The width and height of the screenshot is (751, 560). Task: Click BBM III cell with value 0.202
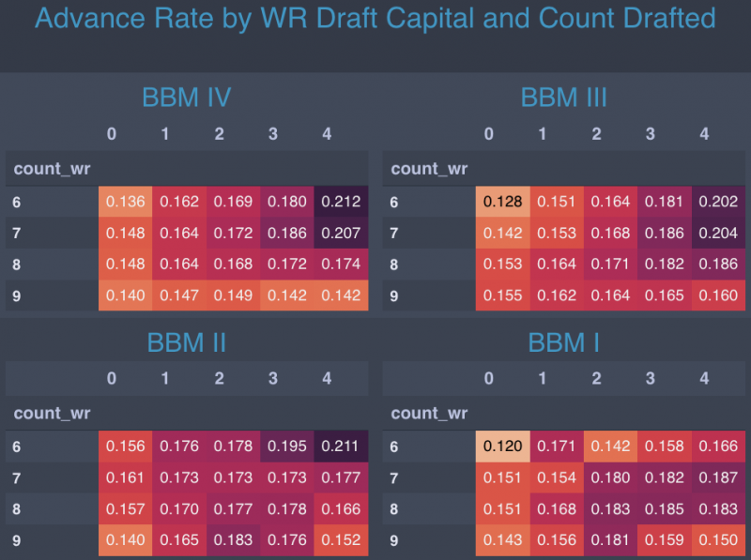click(718, 201)
